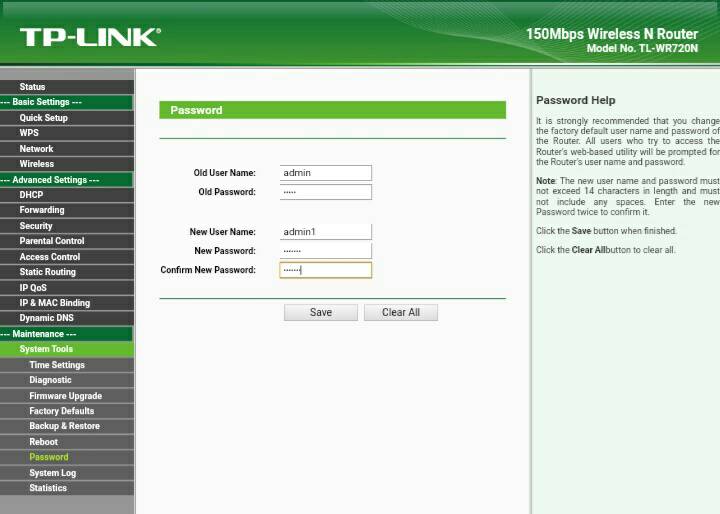This screenshot has height=514, width=720.
Task: Open Firmware Upgrade page
Action: pos(67,395)
